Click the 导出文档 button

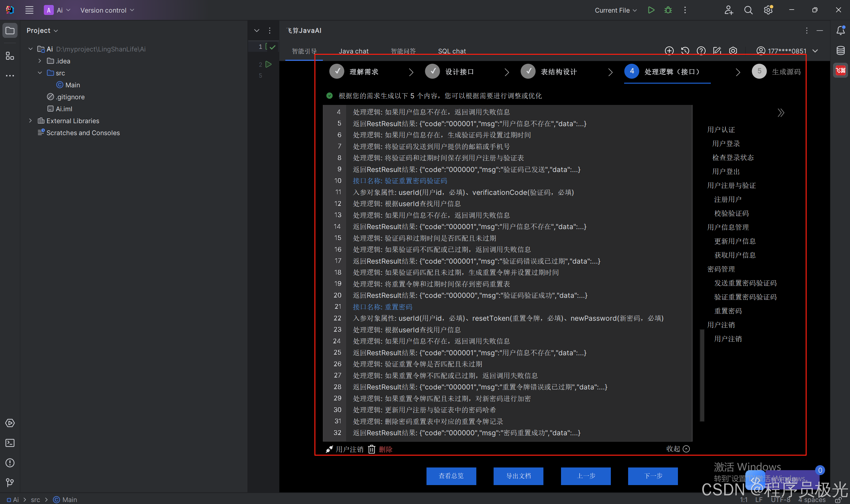click(518, 476)
